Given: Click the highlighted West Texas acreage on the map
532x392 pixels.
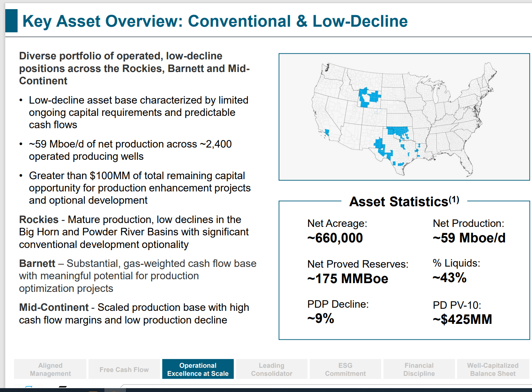Looking at the screenshot, I should pos(379,143).
